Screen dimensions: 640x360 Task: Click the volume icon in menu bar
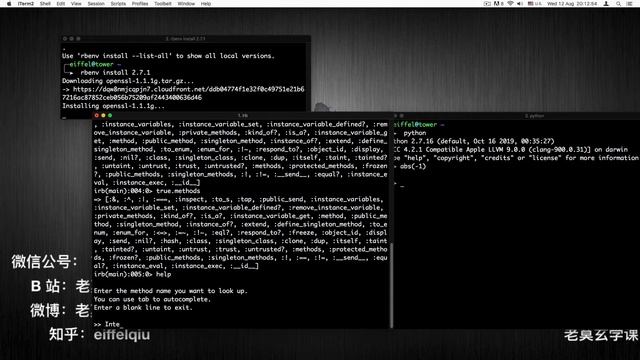click(520, 4)
